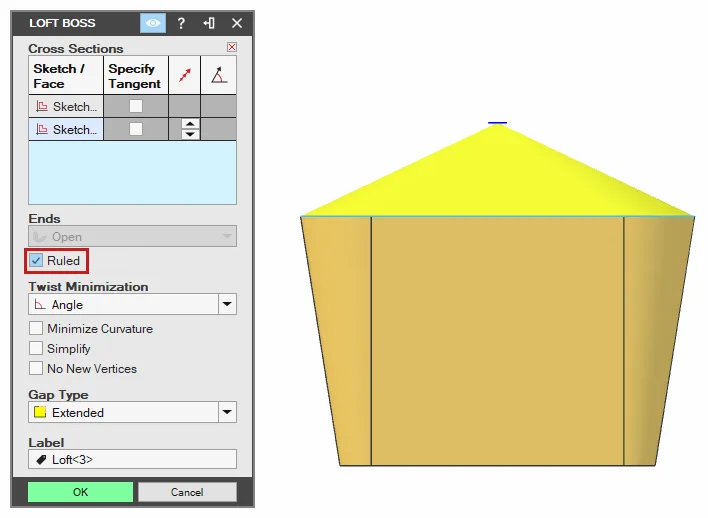Click the Label field containing Loft<3>
Viewport: 708px width, 518px height.
[x=132, y=459]
